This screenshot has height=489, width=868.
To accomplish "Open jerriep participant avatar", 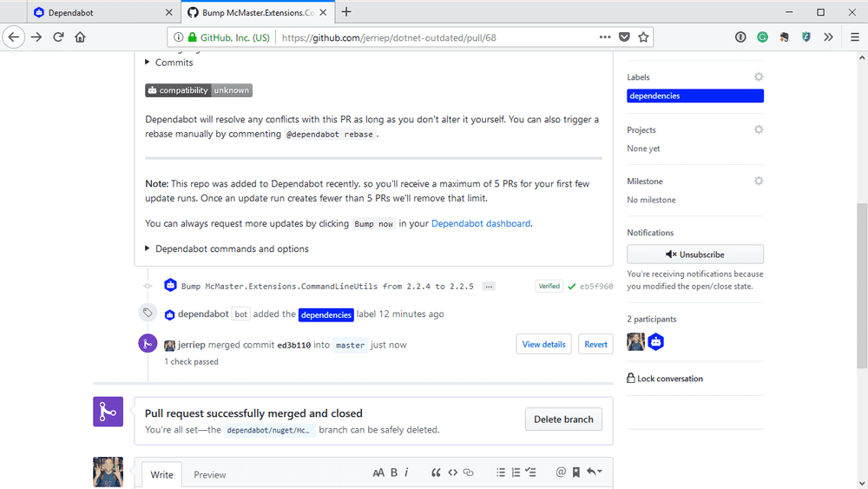I will click(636, 341).
